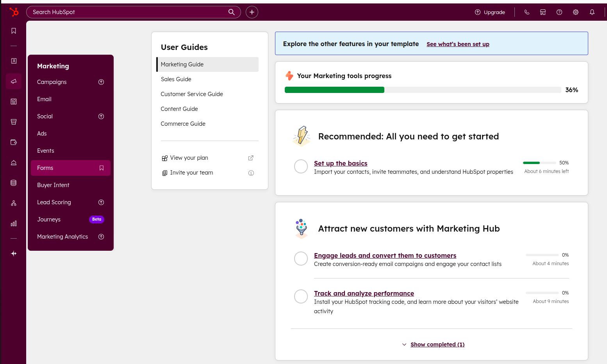This screenshot has height=364, width=607.
Task: Open the Data Management database sidebar icon
Action: click(x=14, y=183)
